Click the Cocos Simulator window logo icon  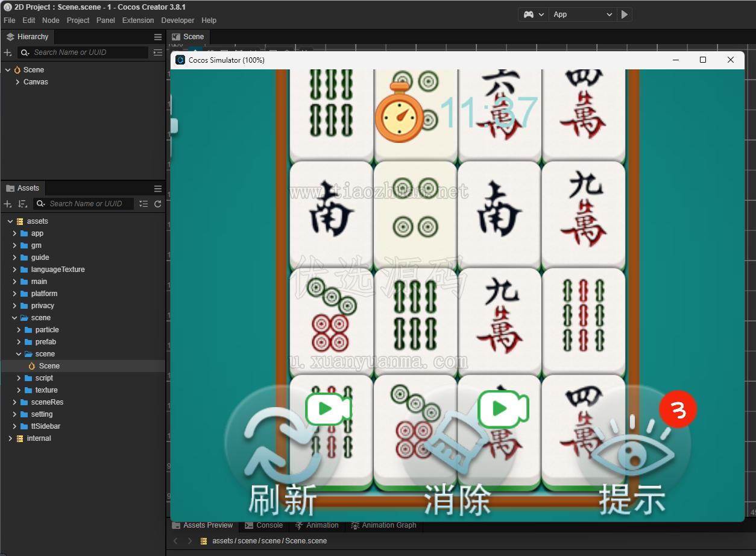[x=180, y=60]
